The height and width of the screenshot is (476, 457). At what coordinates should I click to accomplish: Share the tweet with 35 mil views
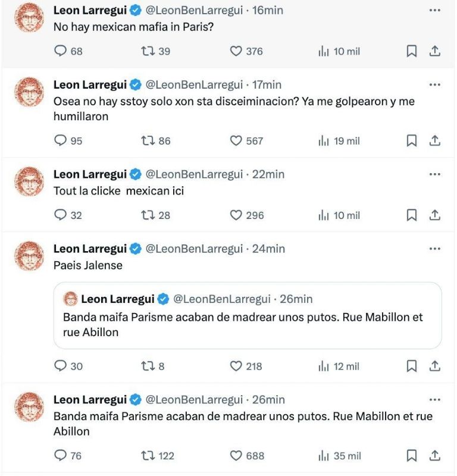pos(435,456)
